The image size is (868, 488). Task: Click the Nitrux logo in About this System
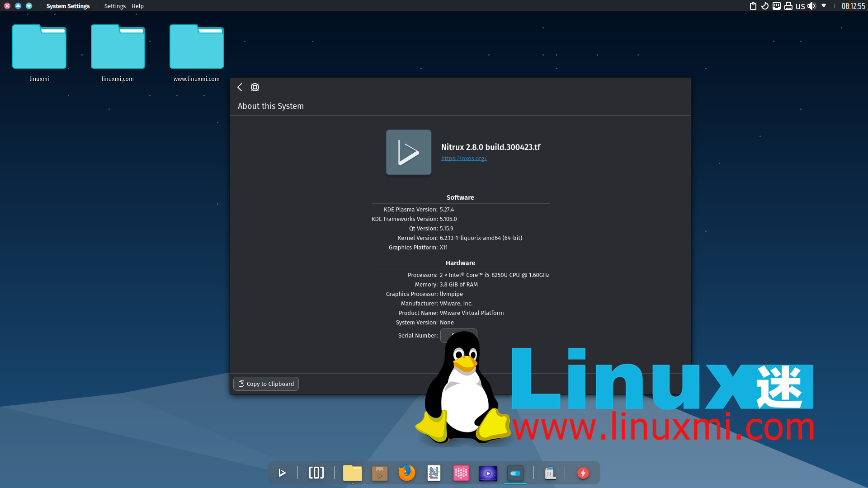[x=409, y=152]
